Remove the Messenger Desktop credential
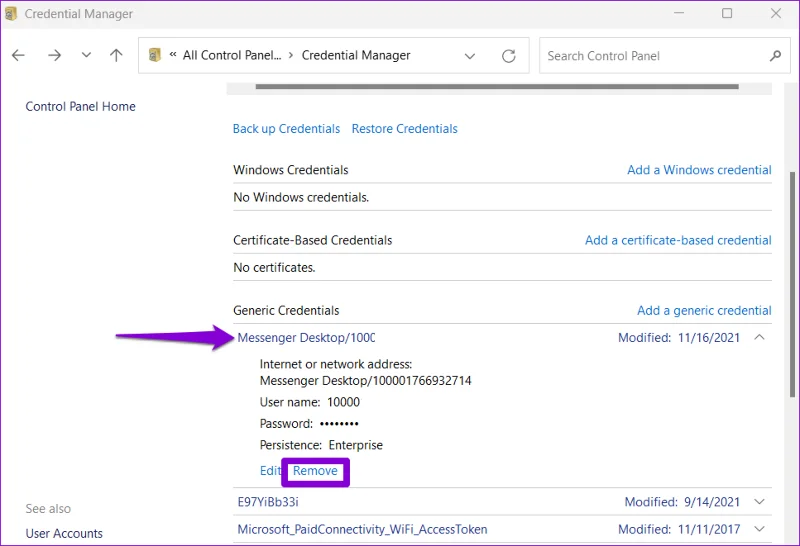Screen dimensions: 800x546 [x=315, y=471]
